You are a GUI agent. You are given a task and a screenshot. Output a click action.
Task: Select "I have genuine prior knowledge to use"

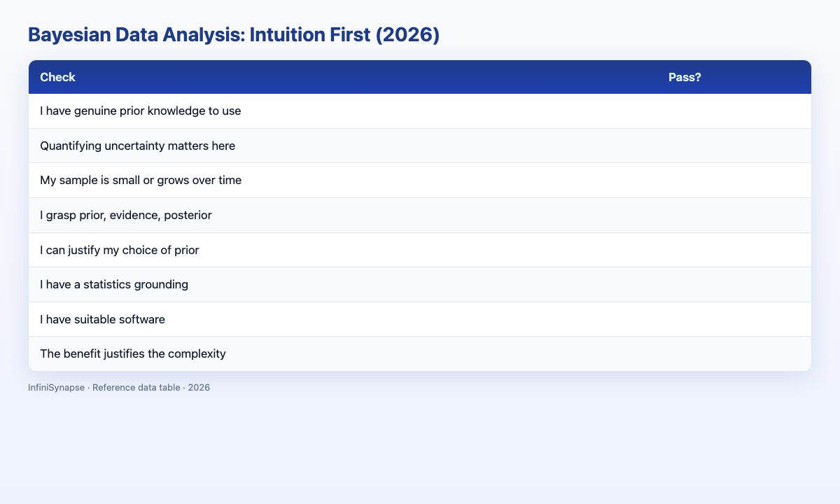pos(141,111)
